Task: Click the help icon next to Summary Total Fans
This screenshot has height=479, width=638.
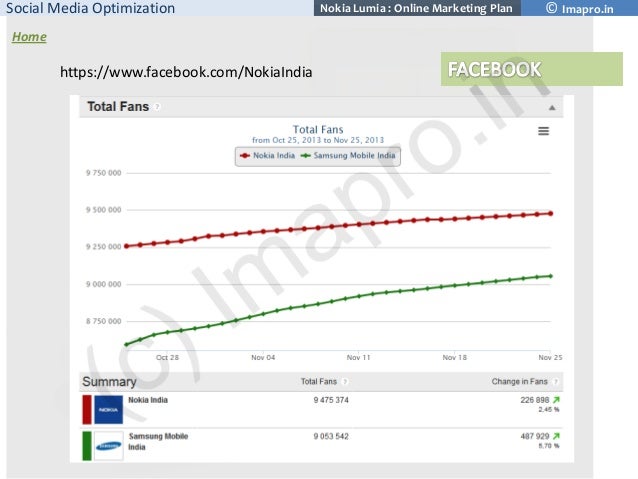Action: pos(345,382)
